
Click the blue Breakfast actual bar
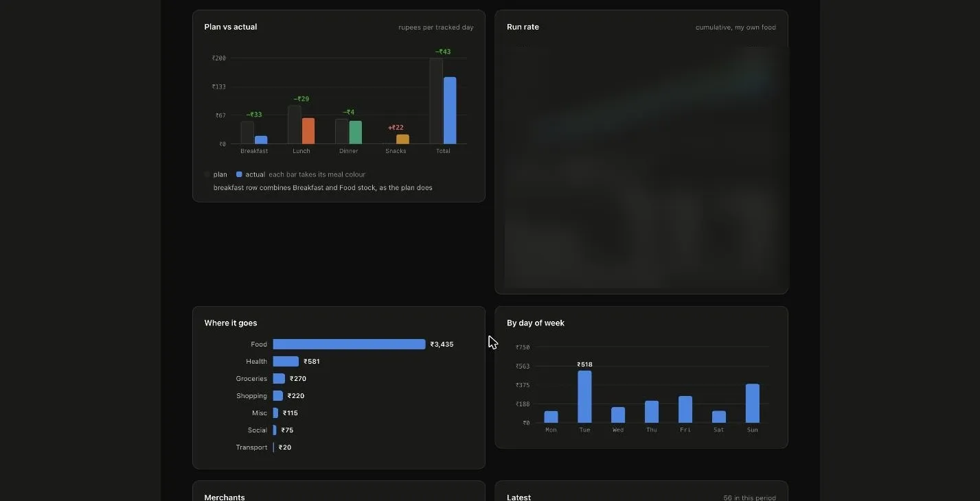click(261, 140)
